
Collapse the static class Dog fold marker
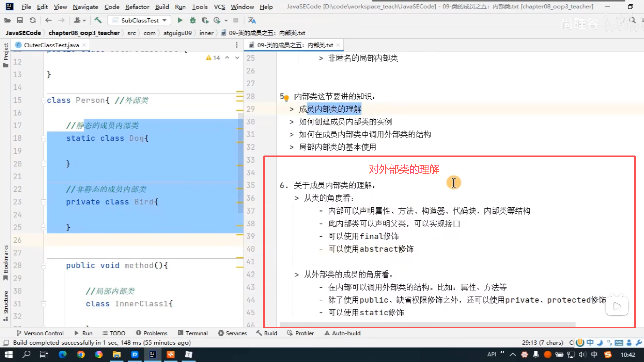(43, 138)
